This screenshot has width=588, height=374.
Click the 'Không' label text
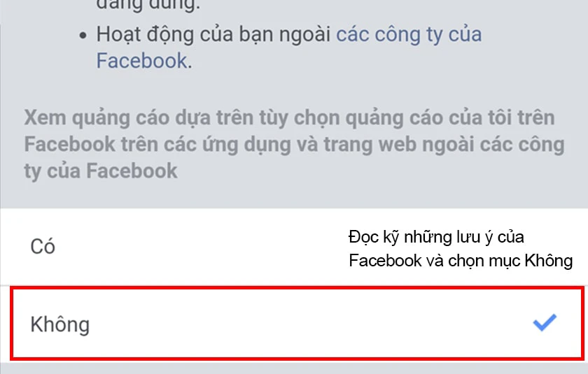click(x=60, y=324)
